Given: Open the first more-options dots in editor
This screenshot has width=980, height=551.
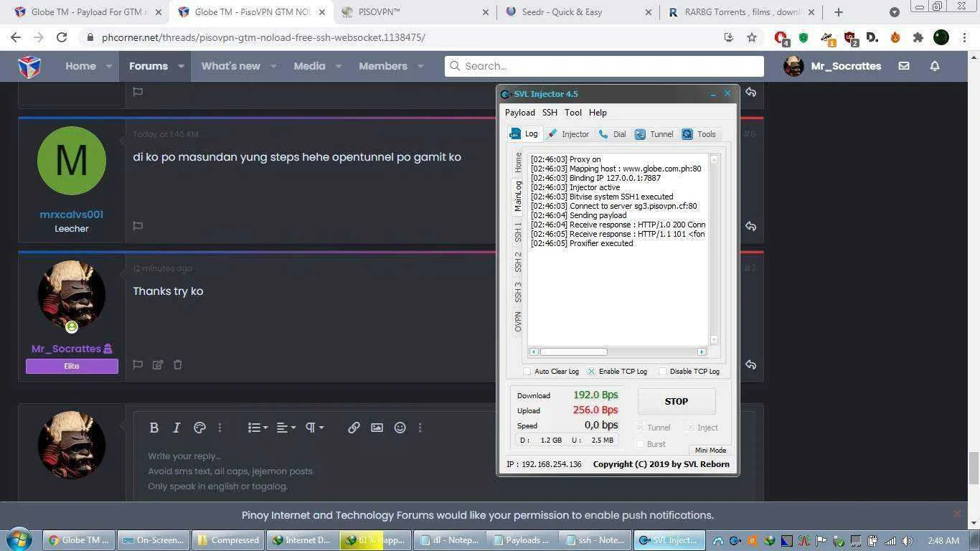Looking at the screenshot, I should pos(220,428).
